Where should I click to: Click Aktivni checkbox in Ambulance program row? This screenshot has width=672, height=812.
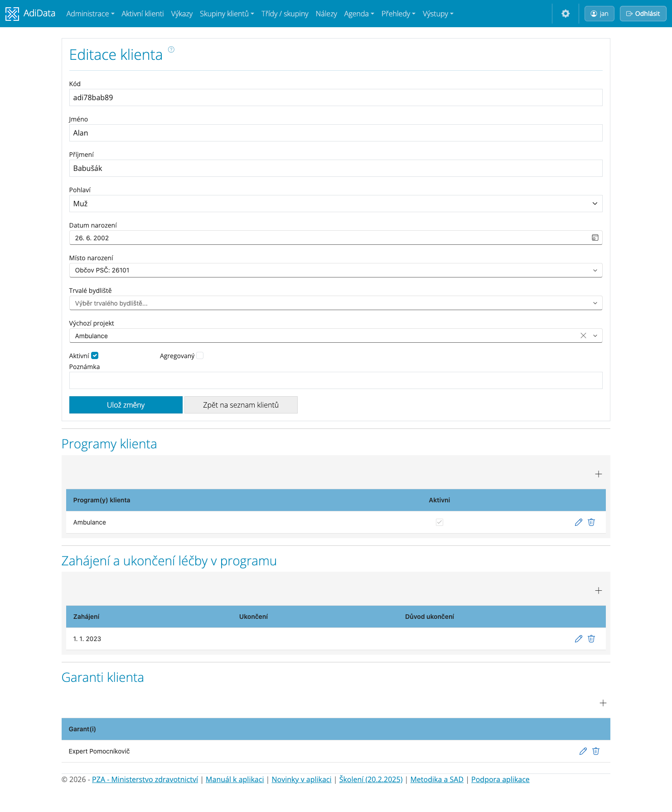(x=440, y=522)
